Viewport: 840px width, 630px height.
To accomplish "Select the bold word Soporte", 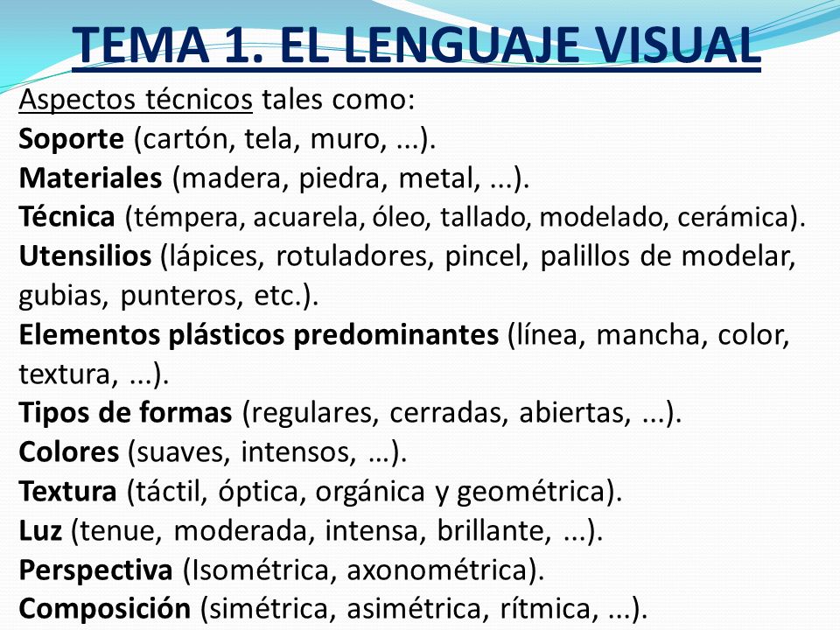I will (x=71, y=139).
